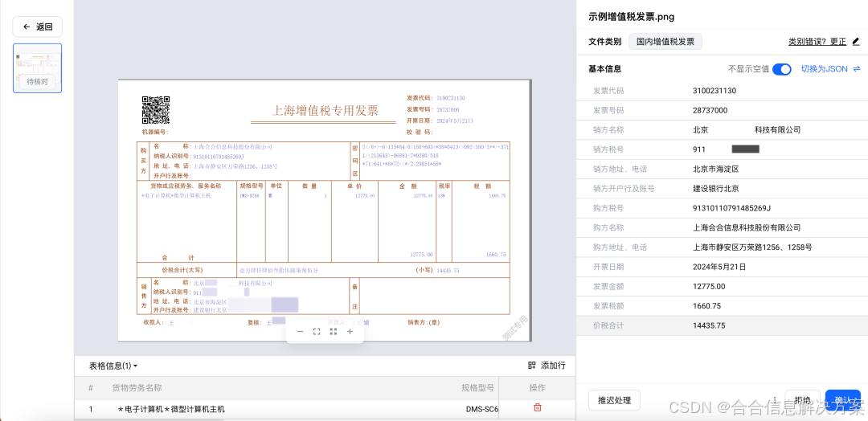Click the pencil edit icon beside 更正

point(856,41)
